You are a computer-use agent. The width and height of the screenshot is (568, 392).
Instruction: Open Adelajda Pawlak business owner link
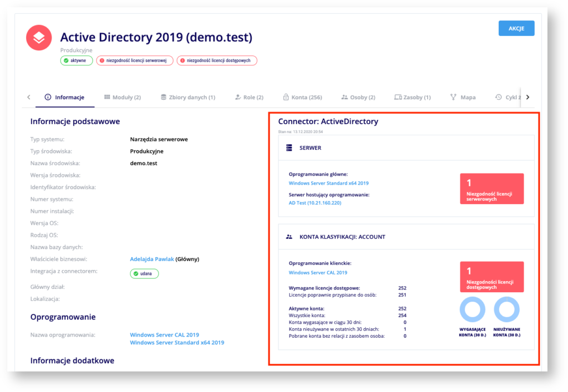[x=152, y=259]
